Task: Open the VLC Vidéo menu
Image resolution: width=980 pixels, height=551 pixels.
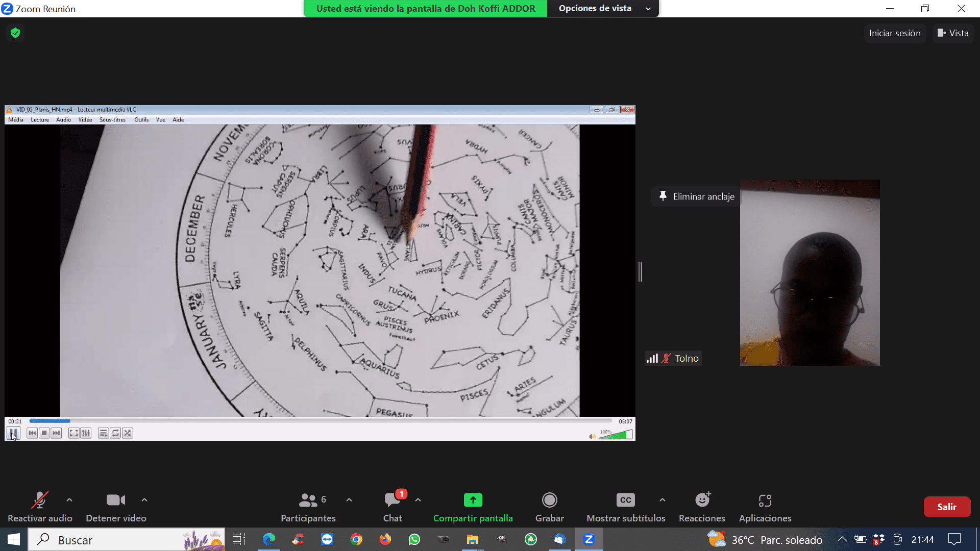Action: point(85,120)
